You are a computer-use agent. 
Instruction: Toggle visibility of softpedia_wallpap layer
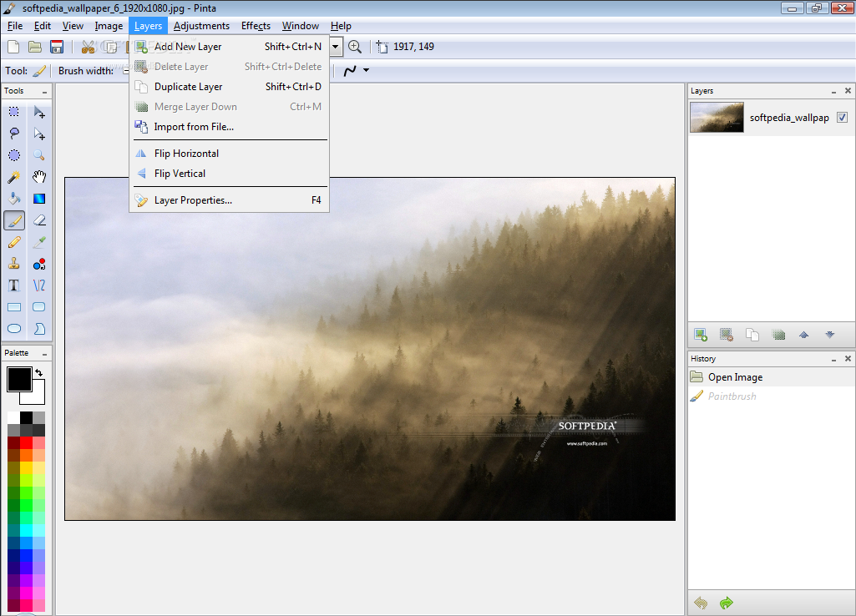click(x=842, y=118)
